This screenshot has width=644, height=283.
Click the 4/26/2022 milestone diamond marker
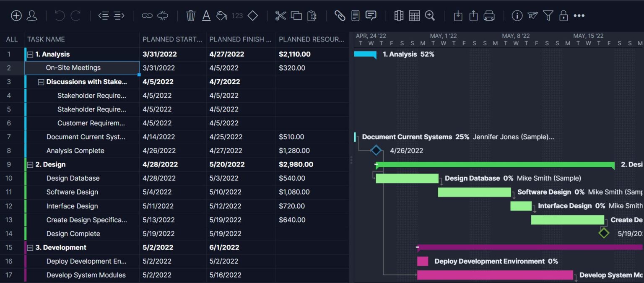pyautogui.click(x=376, y=150)
